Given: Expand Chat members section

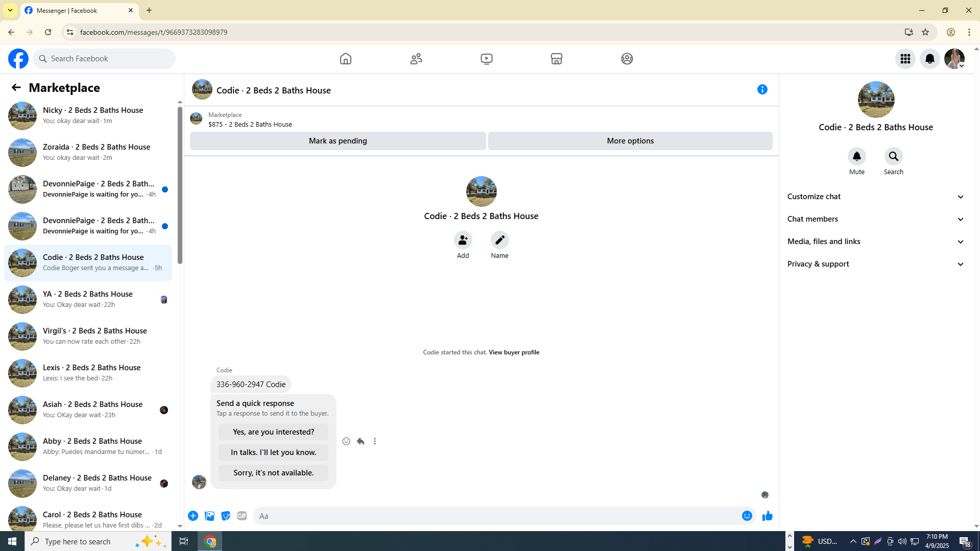Looking at the screenshot, I should click(876, 219).
